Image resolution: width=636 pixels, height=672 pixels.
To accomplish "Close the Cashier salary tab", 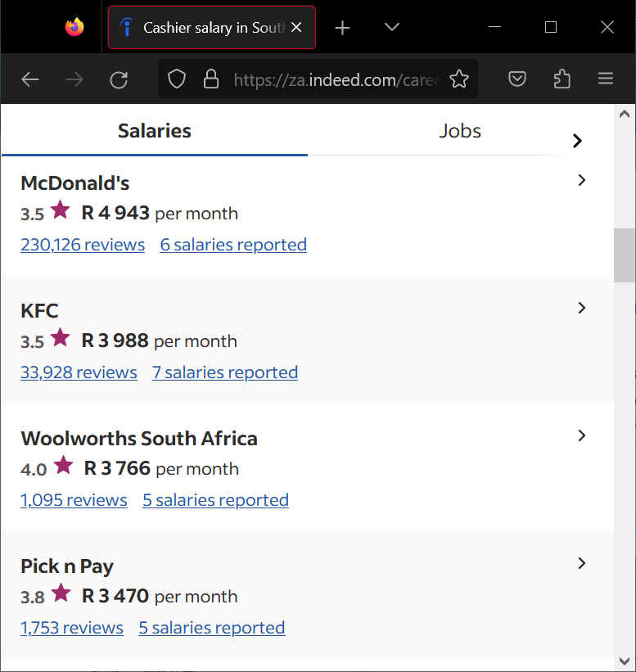I will pos(296,28).
